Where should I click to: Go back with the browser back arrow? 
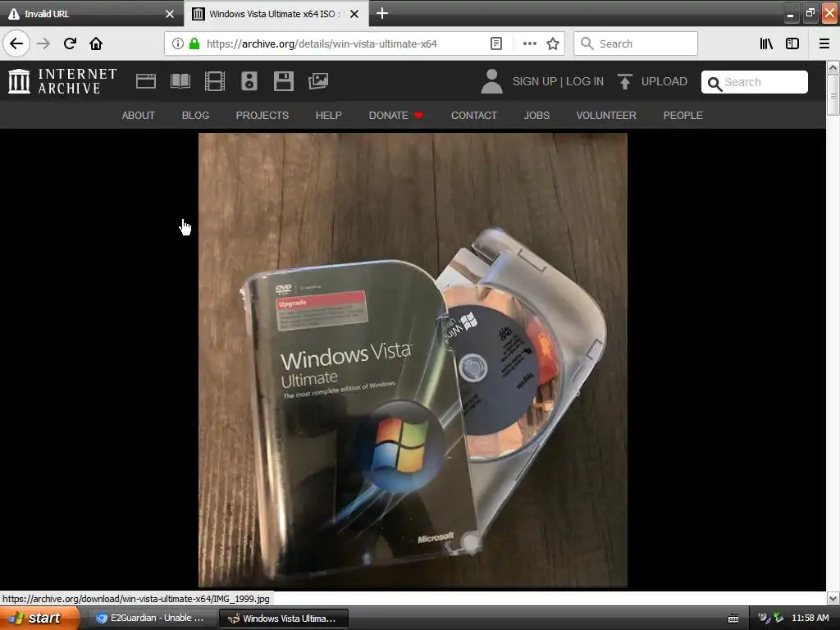pos(16,43)
